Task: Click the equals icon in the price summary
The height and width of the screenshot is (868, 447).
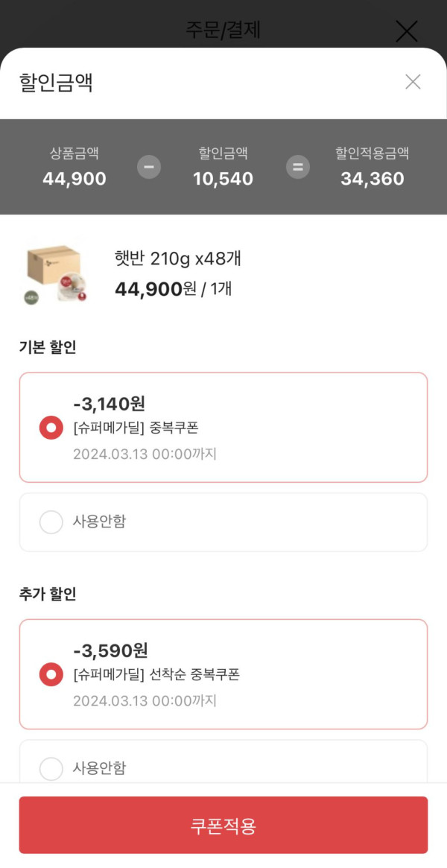Action: 298,167
